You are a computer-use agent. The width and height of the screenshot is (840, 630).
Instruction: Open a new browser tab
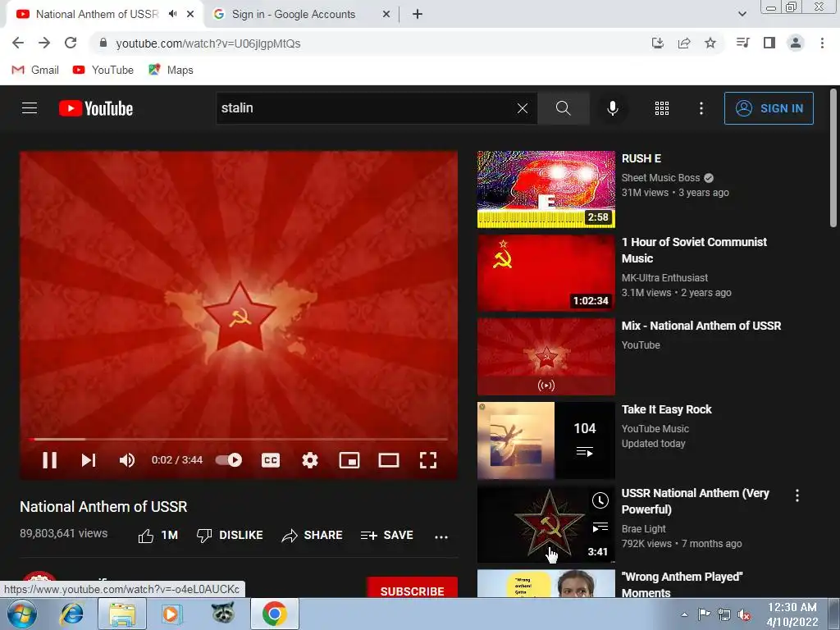tap(418, 15)
